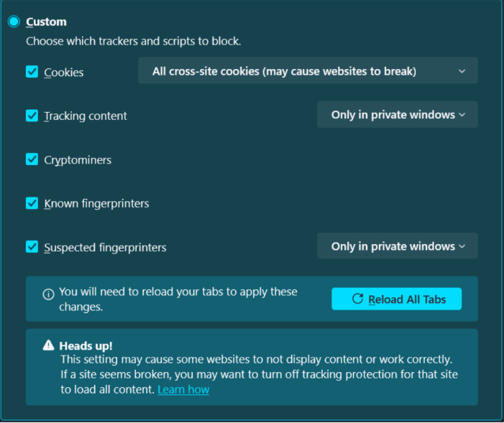The width and height of the screenshot is (504, 423).
Task: Click the warning triangle icon beside Heads up
Action: (x=49, y=345)
